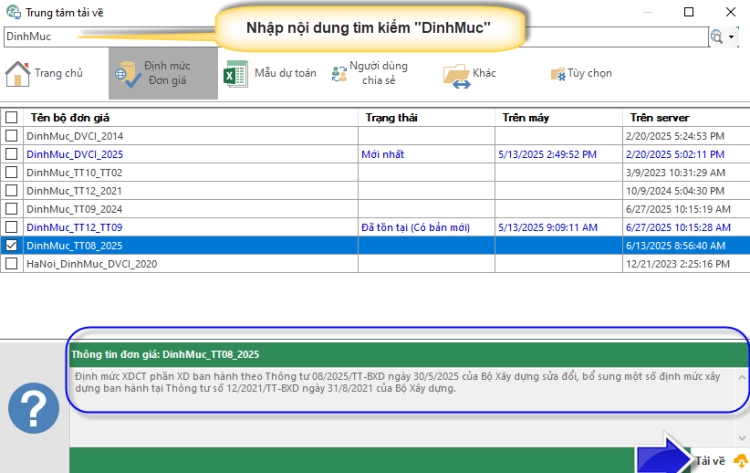
Task: Check the DinhMuc_TT12_2021 checkbox
Action: tap(11, 190)
